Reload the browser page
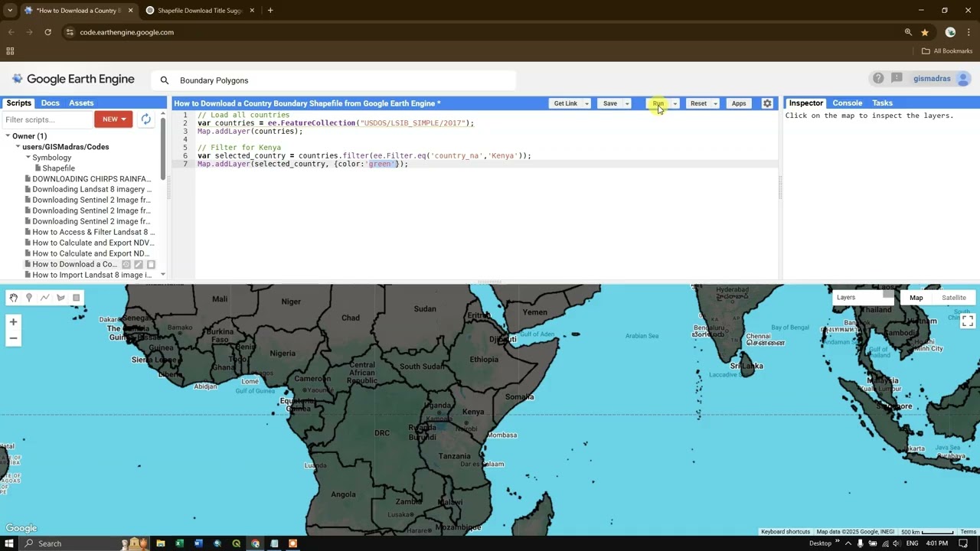The image size is (980, 551). click(47, 32)
